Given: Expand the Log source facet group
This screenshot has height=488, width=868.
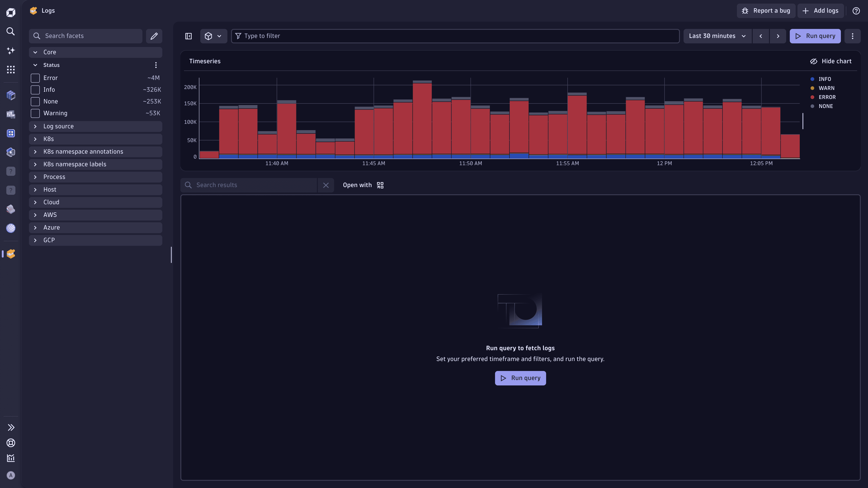Looking at the screenshot, I should pyautogui.click(x=35, y=126).
